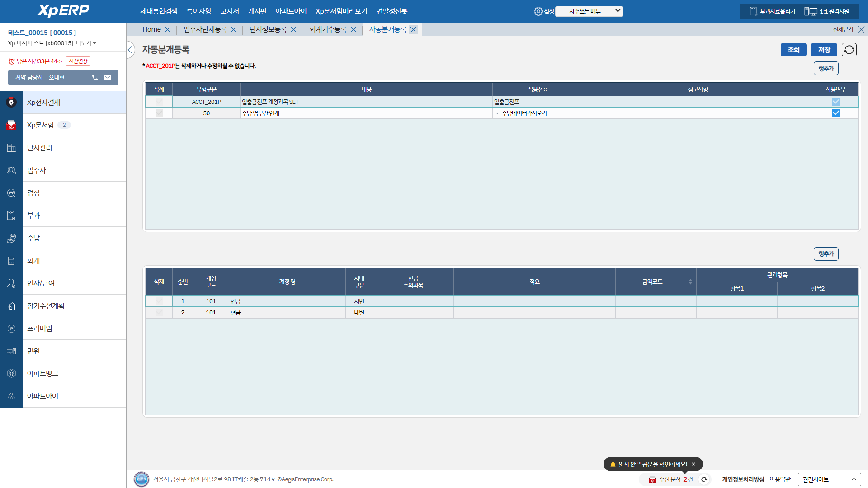Open the 1:1 원격지원 remote support icon

click(x=811, y=11)
